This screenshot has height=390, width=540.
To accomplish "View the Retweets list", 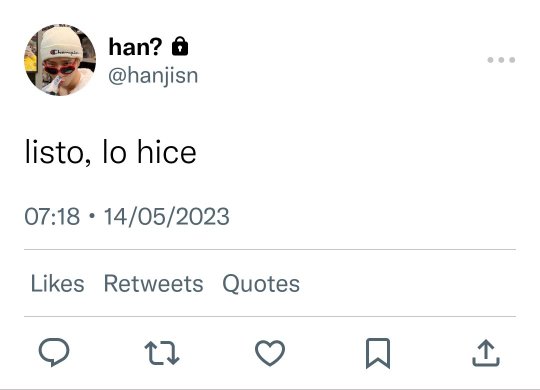I will point(154,284).
